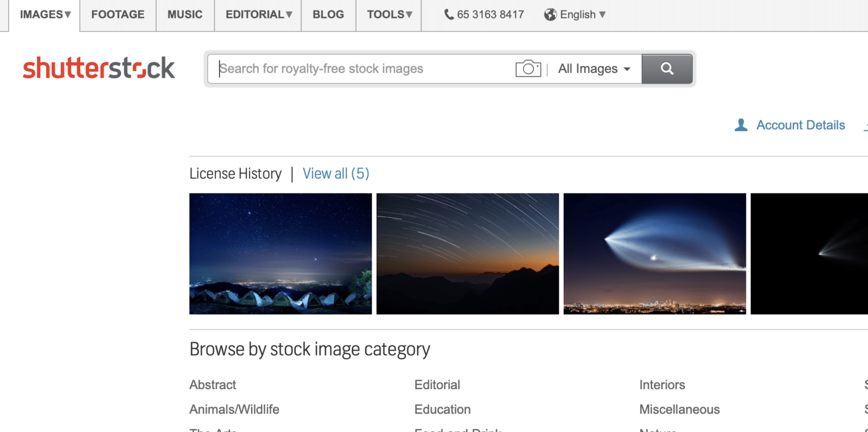Click the Account Details person icon
This screenshot has width=868, height=432.
[x=741, y=125]
